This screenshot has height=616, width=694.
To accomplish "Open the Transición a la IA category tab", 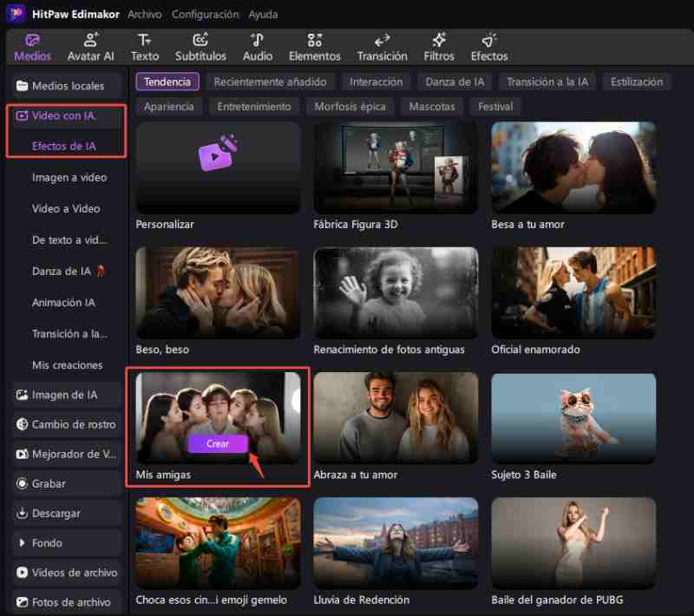I will [x=547, y=82].
